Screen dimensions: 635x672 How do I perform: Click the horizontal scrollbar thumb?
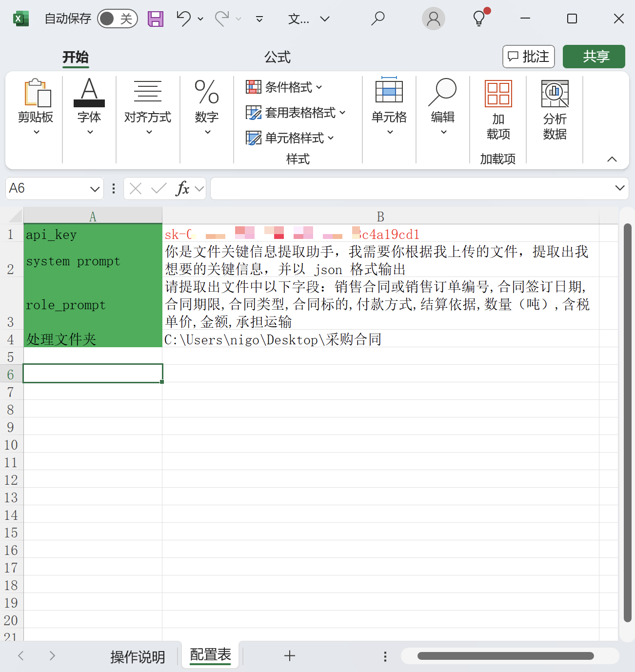[505, 656]
